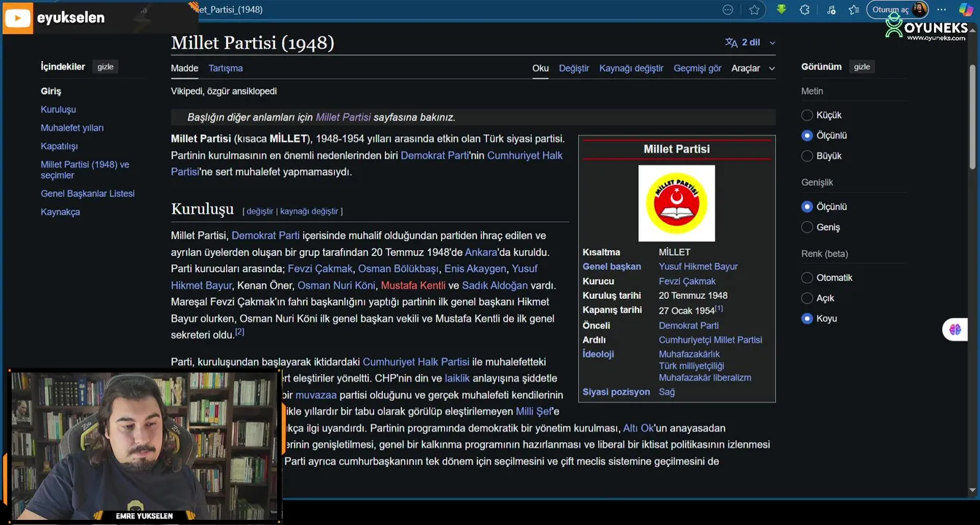This screenshot has width=980, height=525.
Task: Select Küçük text size
Action: click(x=807, y=115)
